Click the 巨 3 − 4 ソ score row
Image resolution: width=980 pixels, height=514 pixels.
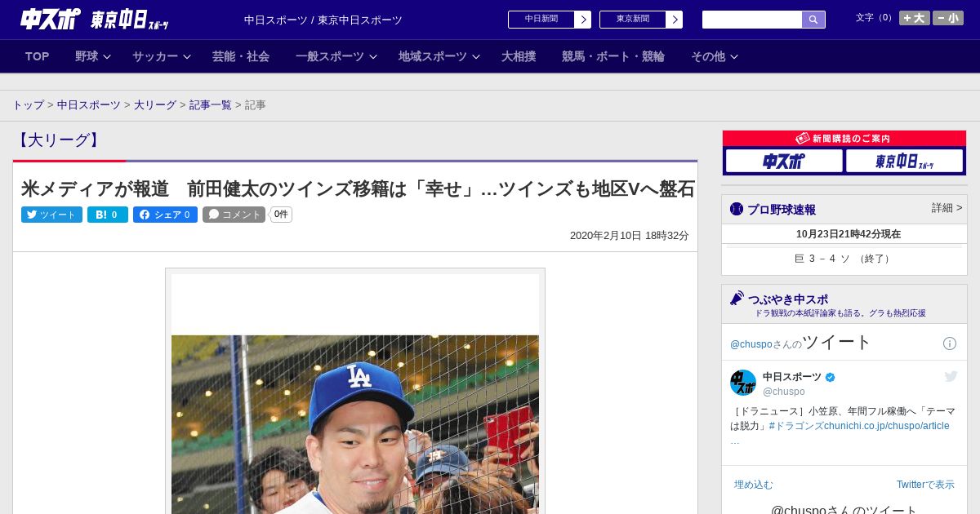(x=844, y=259)
